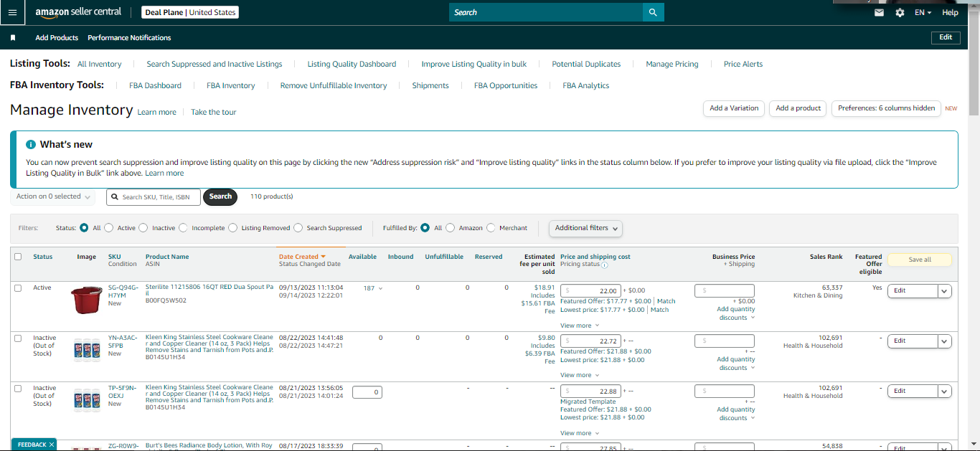This screenshot has width=980, height=451.
Task: Click the price field showing 22.00
Action: (x=590, y=291)
